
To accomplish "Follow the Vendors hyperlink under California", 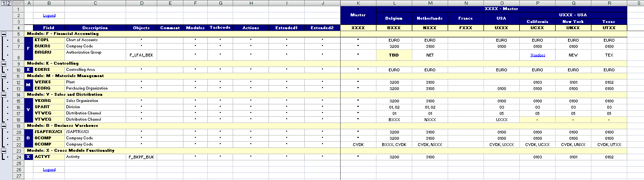I will click(537, 55).
